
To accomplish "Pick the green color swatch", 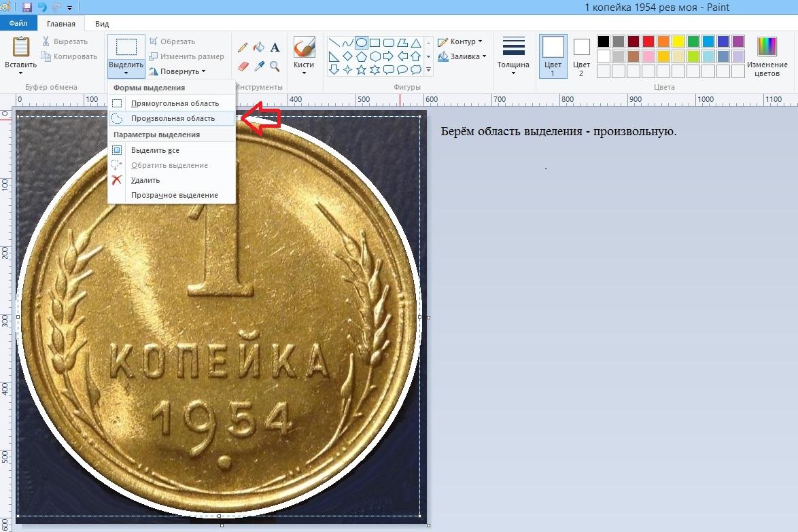I will click(693, 41).
